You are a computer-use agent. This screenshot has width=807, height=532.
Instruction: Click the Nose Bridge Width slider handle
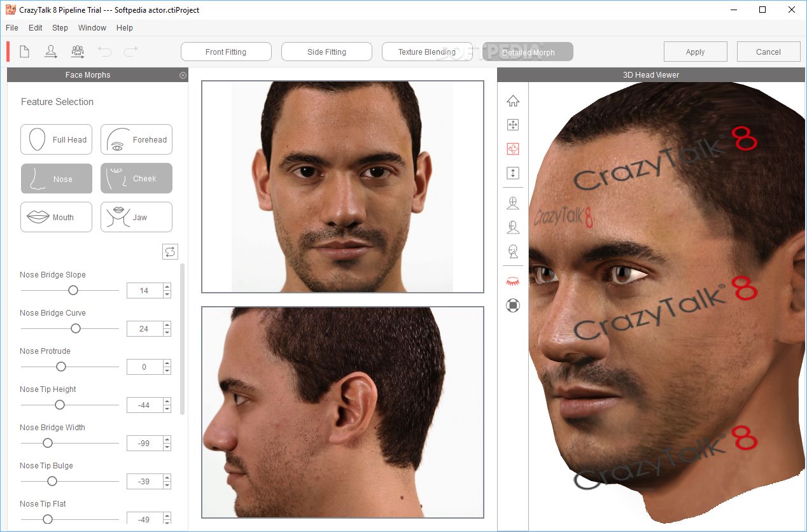tap(47, 443)
